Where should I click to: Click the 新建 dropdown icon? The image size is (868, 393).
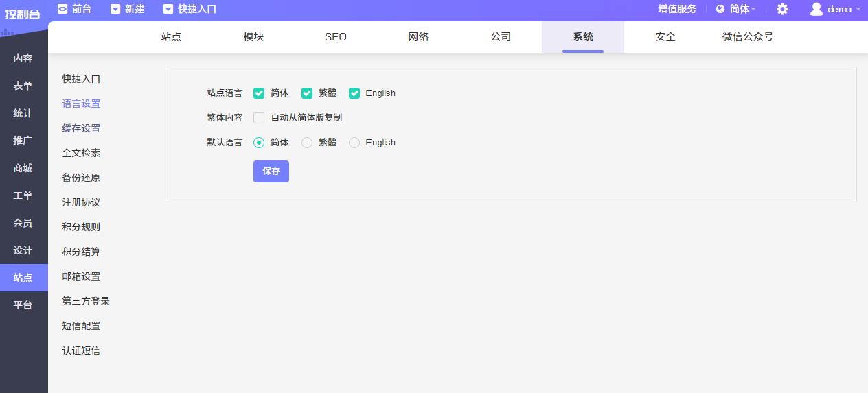[115, 9]
